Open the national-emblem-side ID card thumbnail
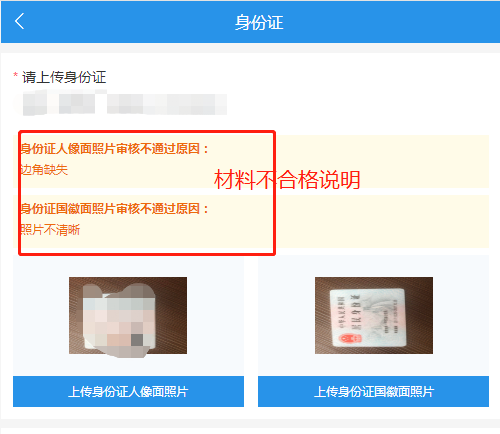Screen dimensions: 500x434 point(374,315)
